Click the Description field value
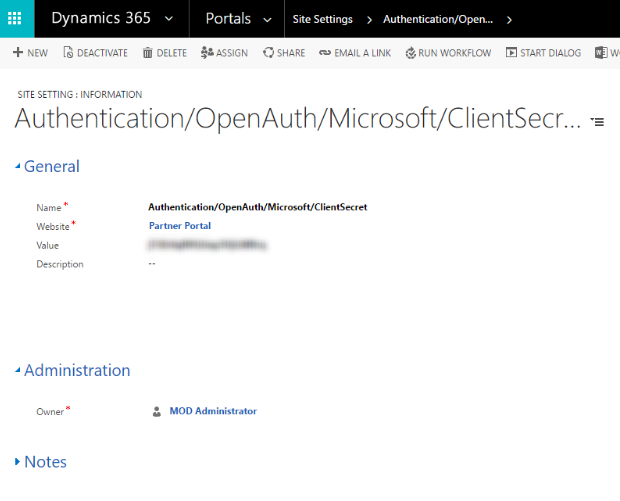Screen dimensions: 620x501 [152, 264]
